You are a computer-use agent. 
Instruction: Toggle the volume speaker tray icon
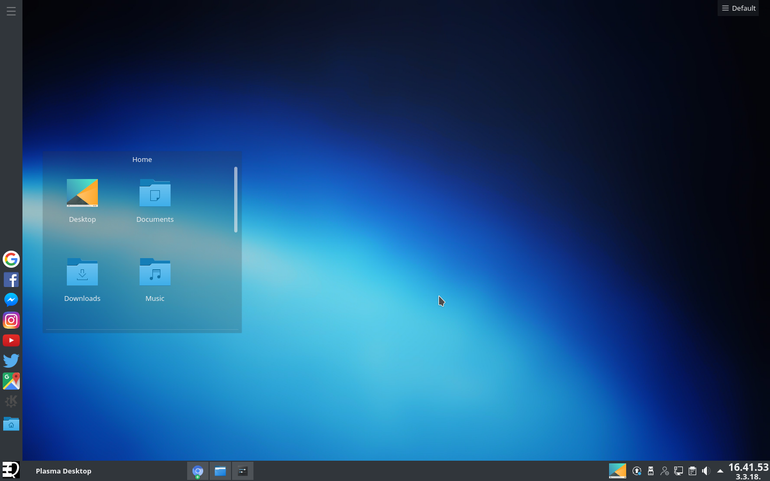[x=706, y=471]
